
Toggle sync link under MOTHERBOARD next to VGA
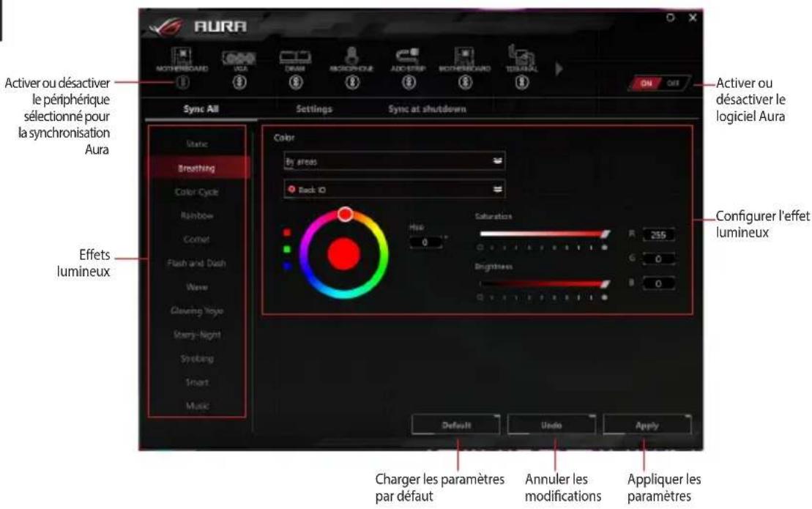click(x=182, y=82)
